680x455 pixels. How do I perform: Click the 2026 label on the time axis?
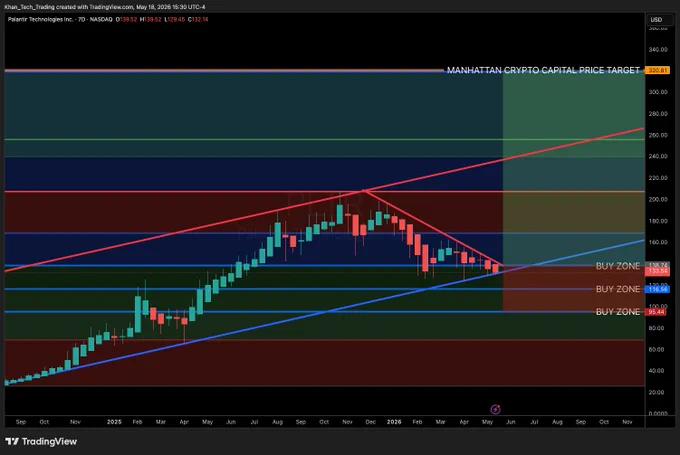tap(394, 422)
